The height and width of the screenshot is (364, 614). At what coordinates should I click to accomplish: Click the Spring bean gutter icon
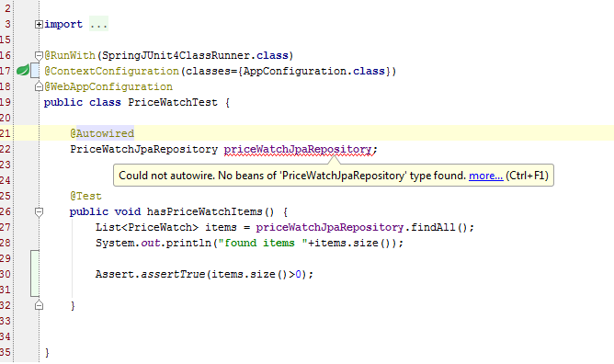click(x=23, y=71)
